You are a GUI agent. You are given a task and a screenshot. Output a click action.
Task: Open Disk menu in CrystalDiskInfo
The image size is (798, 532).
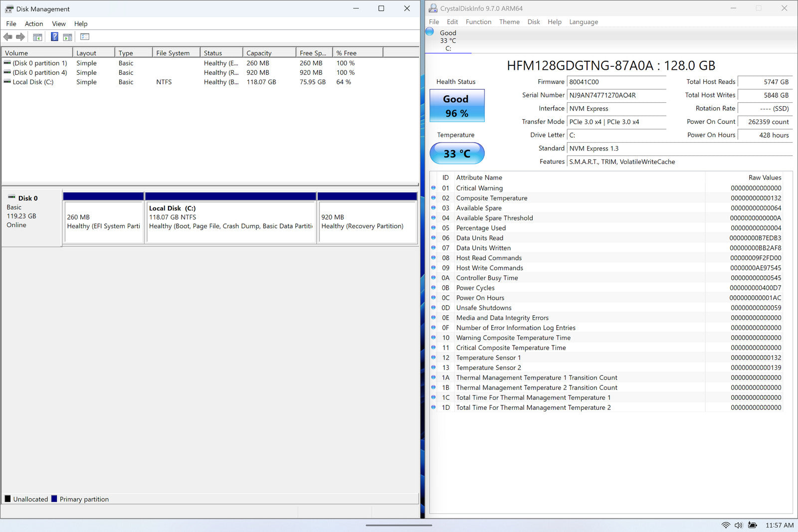(x=534, y=22)
